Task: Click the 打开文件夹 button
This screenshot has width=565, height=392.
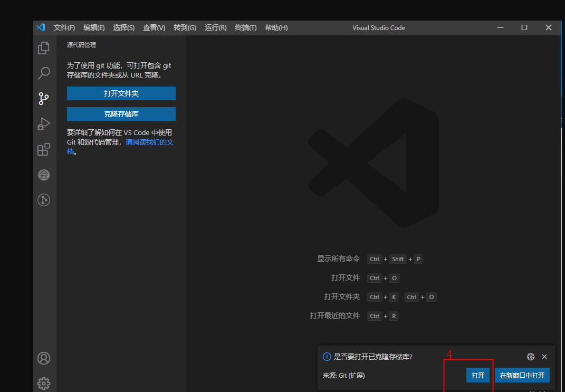Action: click(121, 93)
